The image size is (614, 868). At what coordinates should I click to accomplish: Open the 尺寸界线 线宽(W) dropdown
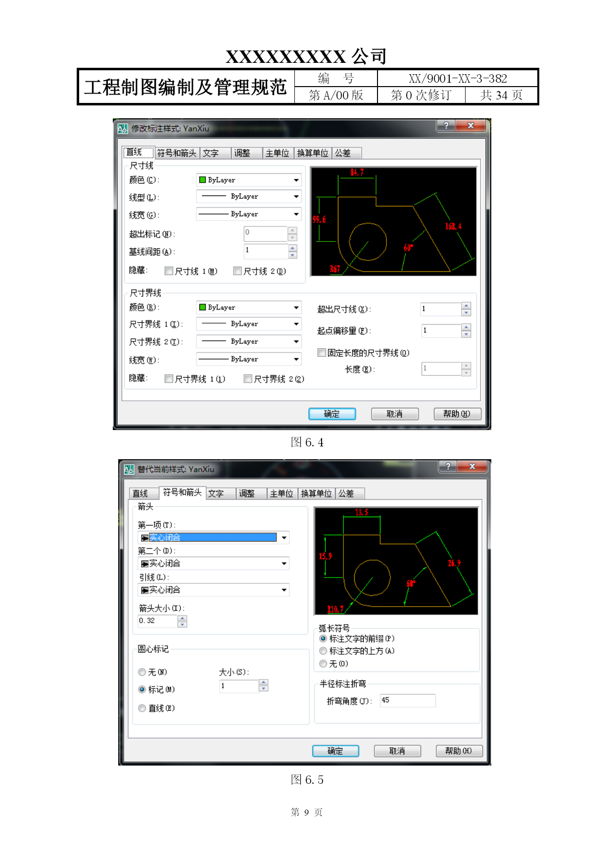(249, 359)
